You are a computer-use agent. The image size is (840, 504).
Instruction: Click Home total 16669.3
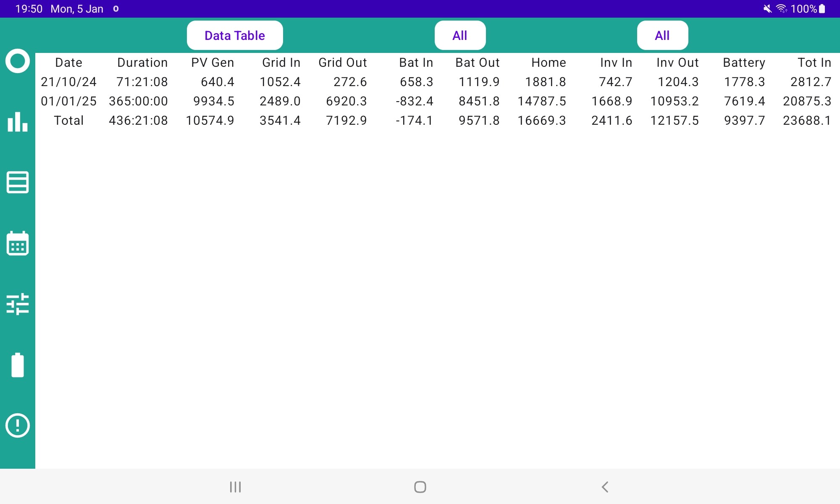pos(542,121)
